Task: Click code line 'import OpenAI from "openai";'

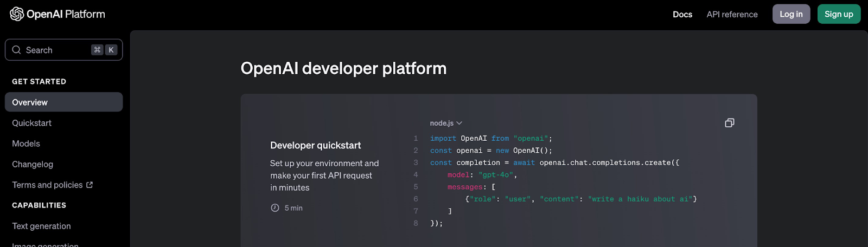Action: [x=491, y=139]
